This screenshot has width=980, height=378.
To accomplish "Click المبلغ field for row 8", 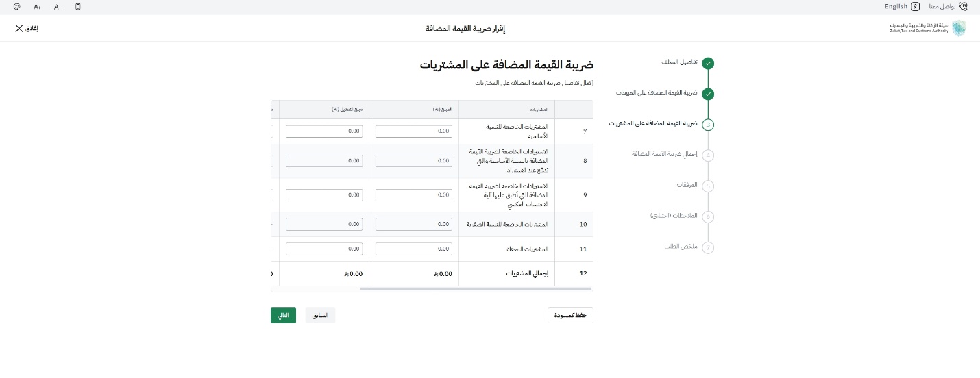I will click(414, 161).
